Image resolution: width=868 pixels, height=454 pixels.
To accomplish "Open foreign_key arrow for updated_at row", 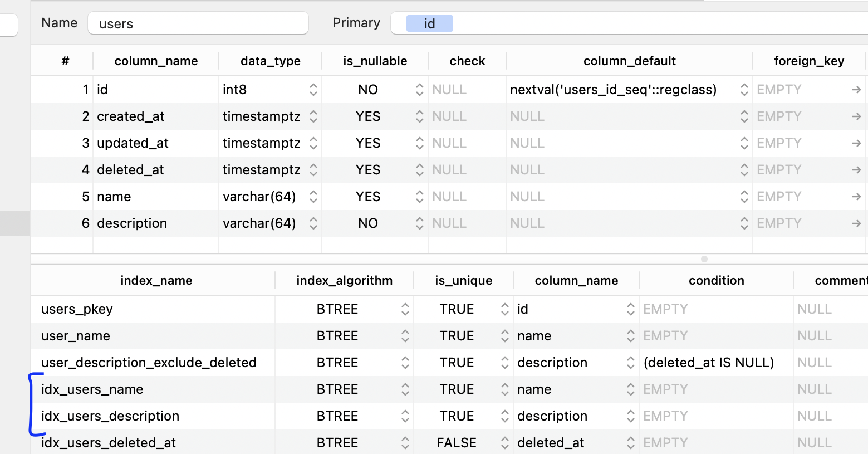I will [857, 143].
